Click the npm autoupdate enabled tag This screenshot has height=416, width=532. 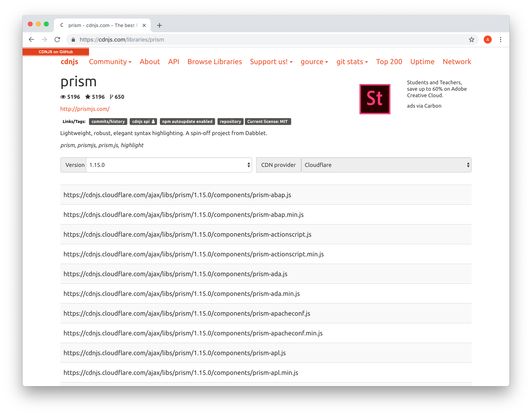tap(187, 122)
